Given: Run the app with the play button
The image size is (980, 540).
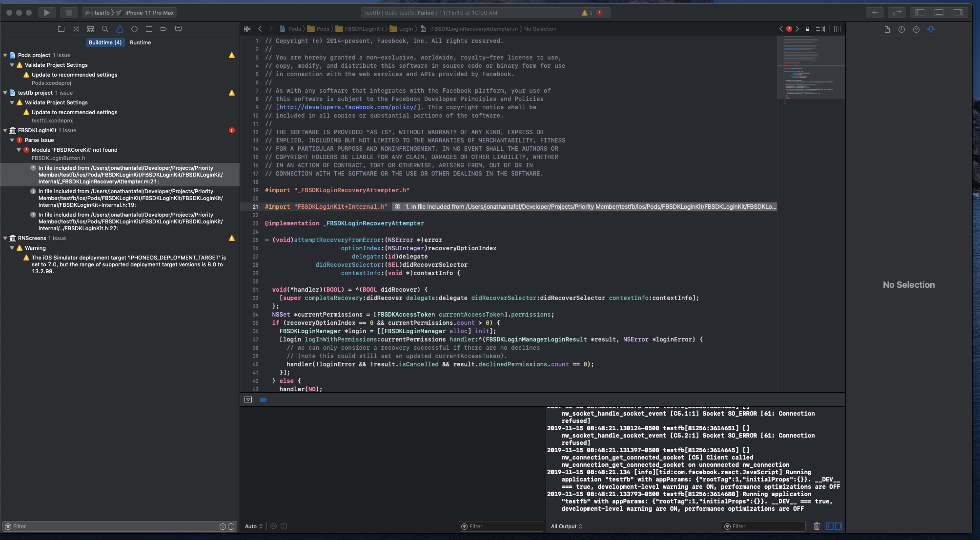Looking at the screenshot, I should [46, 12].
